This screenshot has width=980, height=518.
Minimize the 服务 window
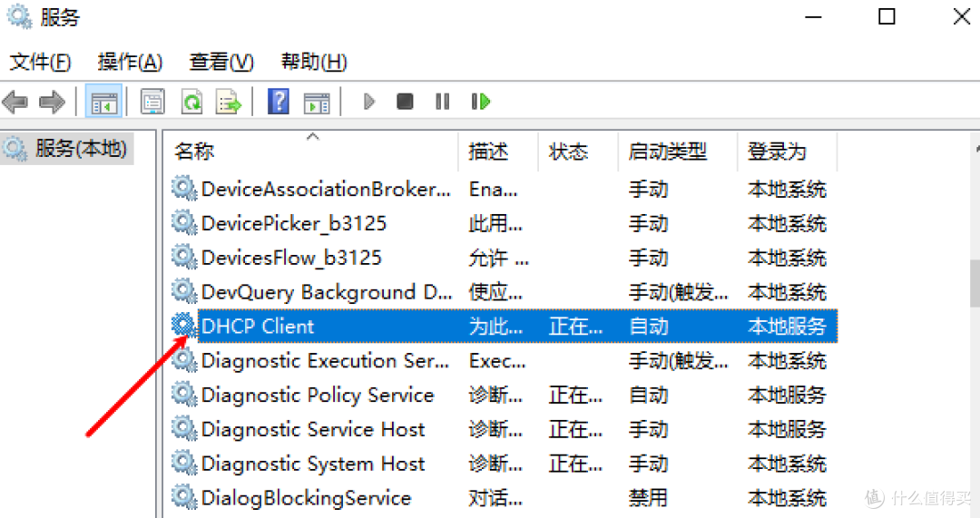point(813,17)
